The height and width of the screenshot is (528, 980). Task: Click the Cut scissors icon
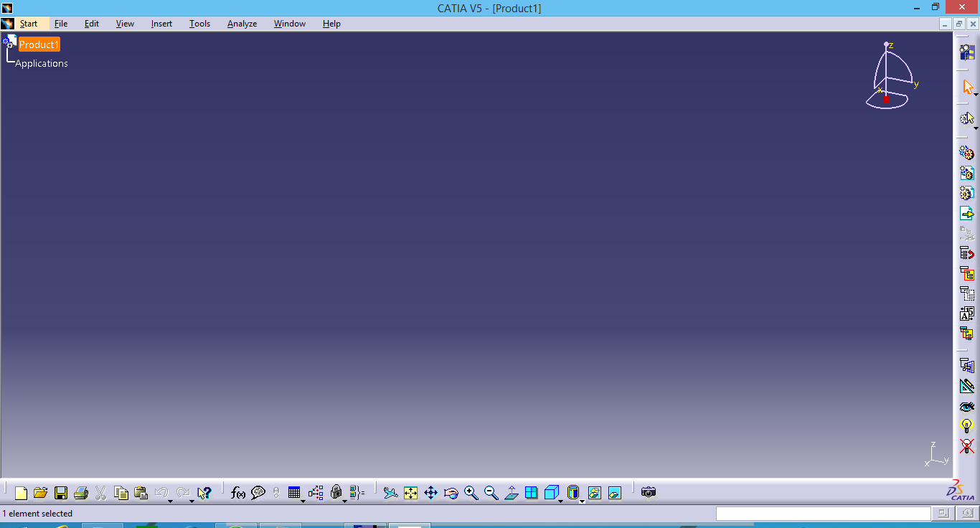click(100, 493)
